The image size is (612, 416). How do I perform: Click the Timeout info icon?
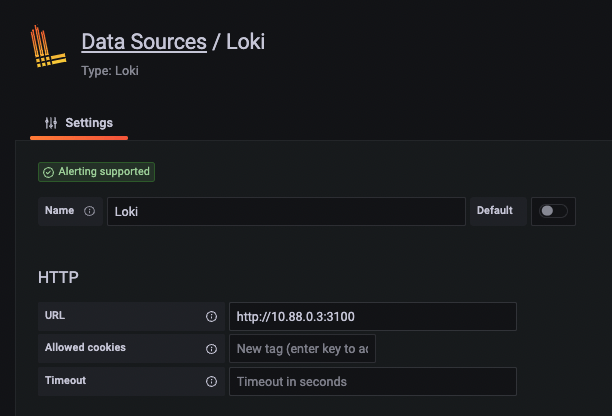coord(211,381)
